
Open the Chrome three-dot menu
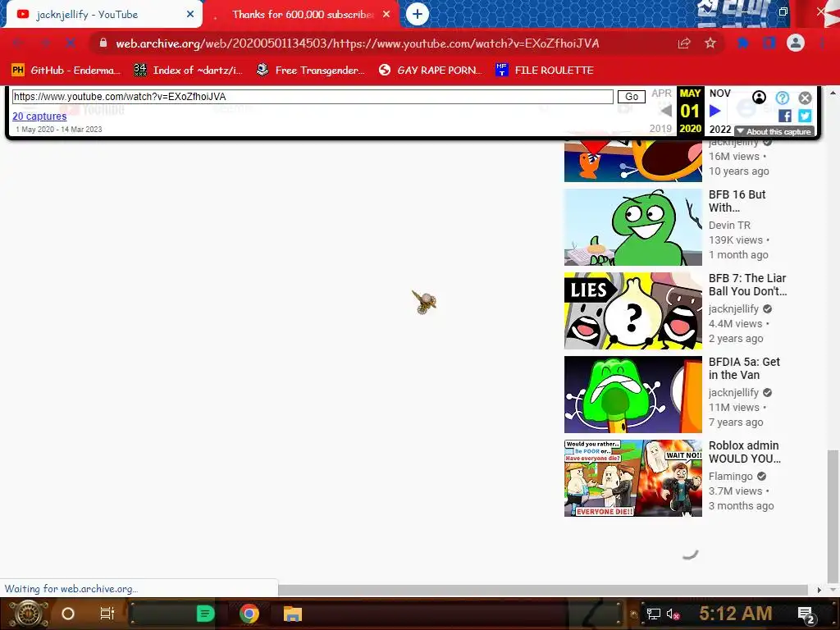(822, 43)
